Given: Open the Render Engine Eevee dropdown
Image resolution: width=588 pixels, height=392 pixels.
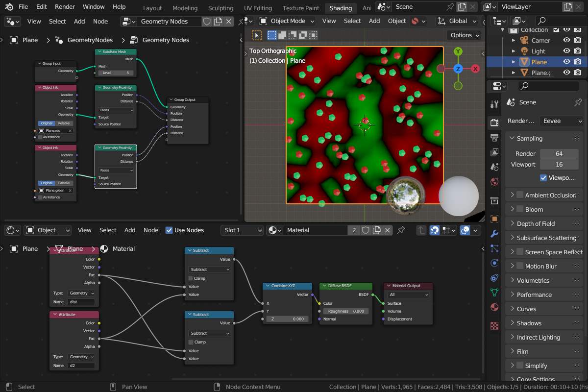Looking at the screenshot, I should tap(562, 121).
